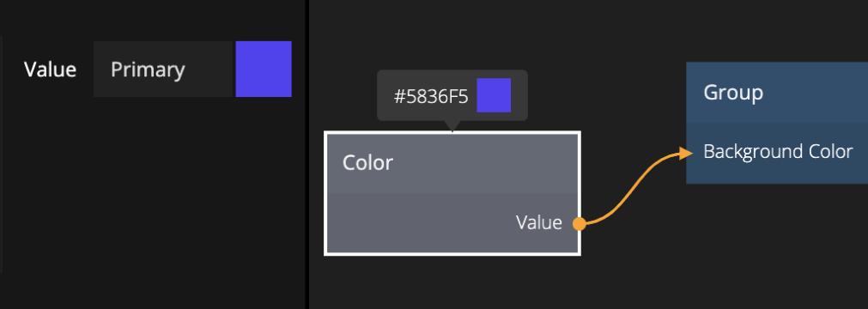Click the vertical divider between panel and canvas

pyautogui.click(x=307, y=154)
